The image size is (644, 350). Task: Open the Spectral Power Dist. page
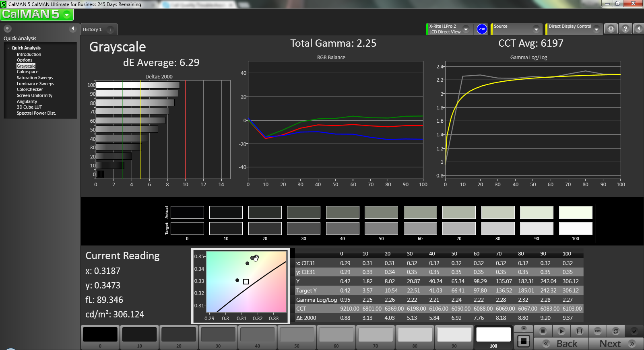(36, 113)
